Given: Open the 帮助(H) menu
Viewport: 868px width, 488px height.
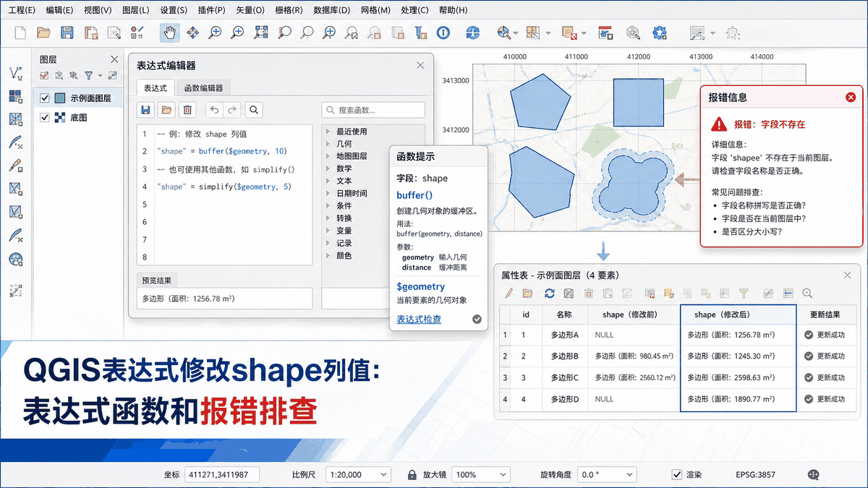Looking at the screenshot, I should tap(453, 10).
